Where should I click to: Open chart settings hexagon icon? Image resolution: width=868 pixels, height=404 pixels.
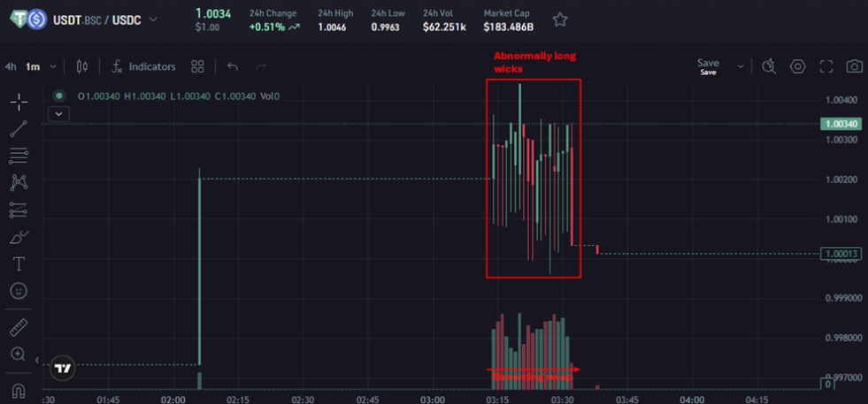[798, 66]
